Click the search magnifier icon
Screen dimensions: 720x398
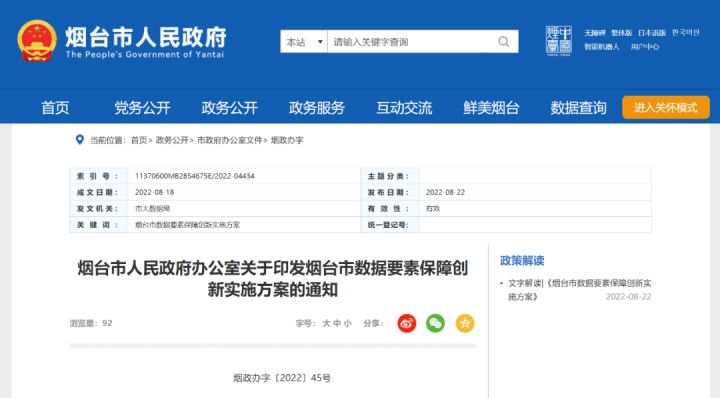[x=503, y=42]
